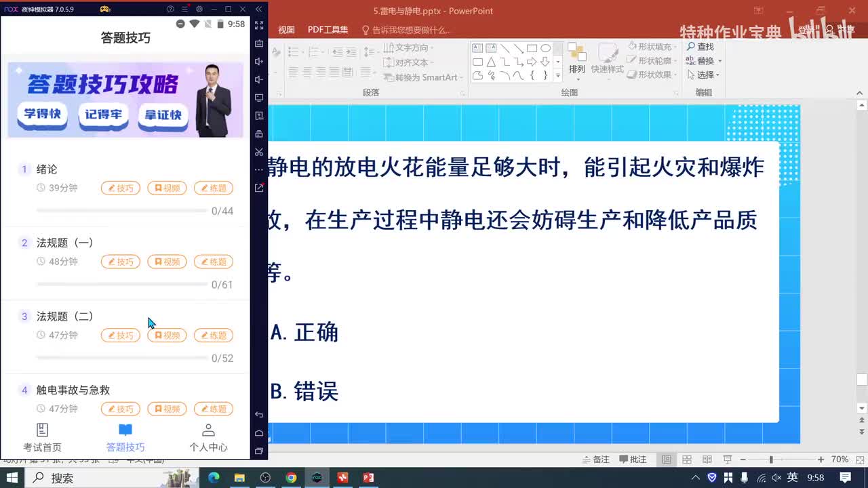Open the Nox settings gear icon
The width and height of the screenshot is (868, 488).
[199, 9]
